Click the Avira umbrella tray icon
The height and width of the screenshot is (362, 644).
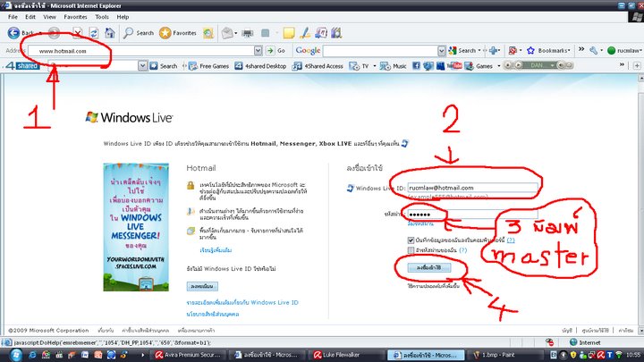pos(600,355)
